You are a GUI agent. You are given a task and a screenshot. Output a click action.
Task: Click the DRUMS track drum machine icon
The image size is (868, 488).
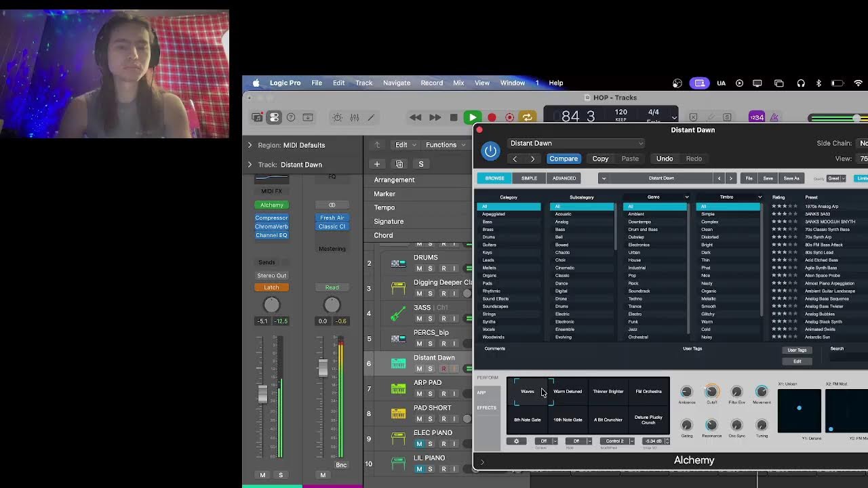coord(398,263)
